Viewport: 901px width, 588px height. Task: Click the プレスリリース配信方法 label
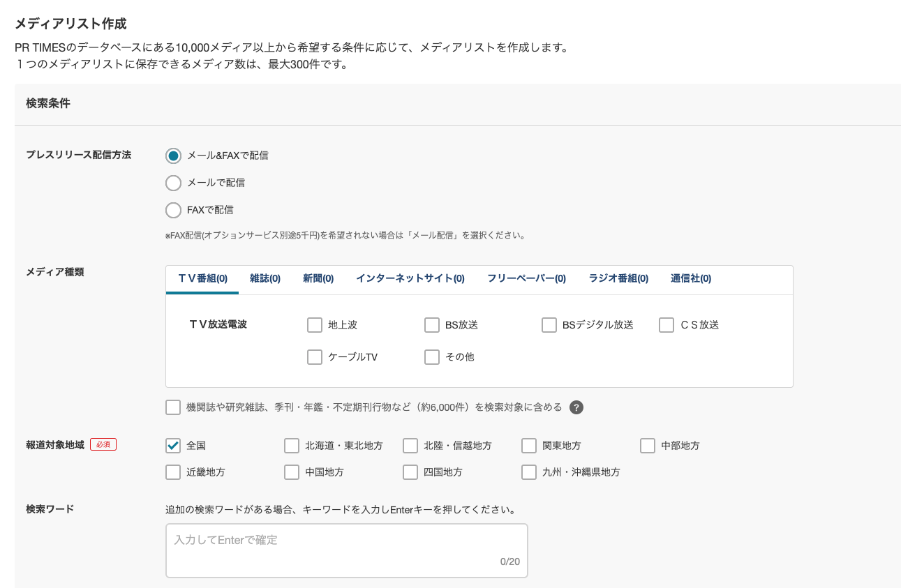pos(78,155)
